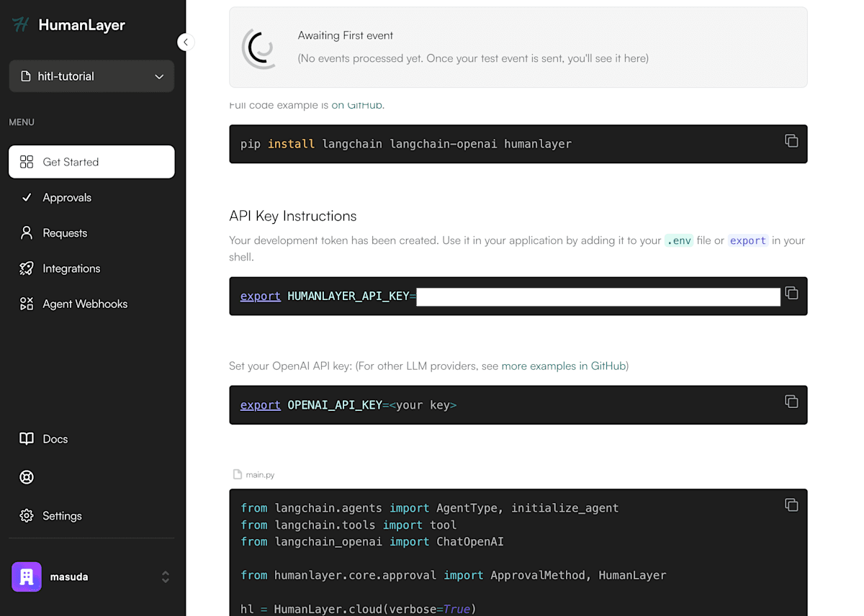864x616 pixels.
Task: Expand the masuda account switcher arrows
Action: [x=166, y=577]
